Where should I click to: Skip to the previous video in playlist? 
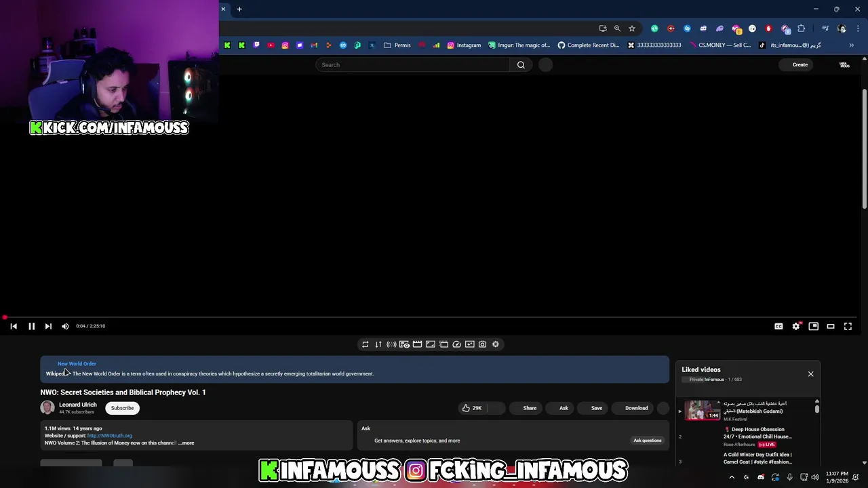(x=14, y=326)
